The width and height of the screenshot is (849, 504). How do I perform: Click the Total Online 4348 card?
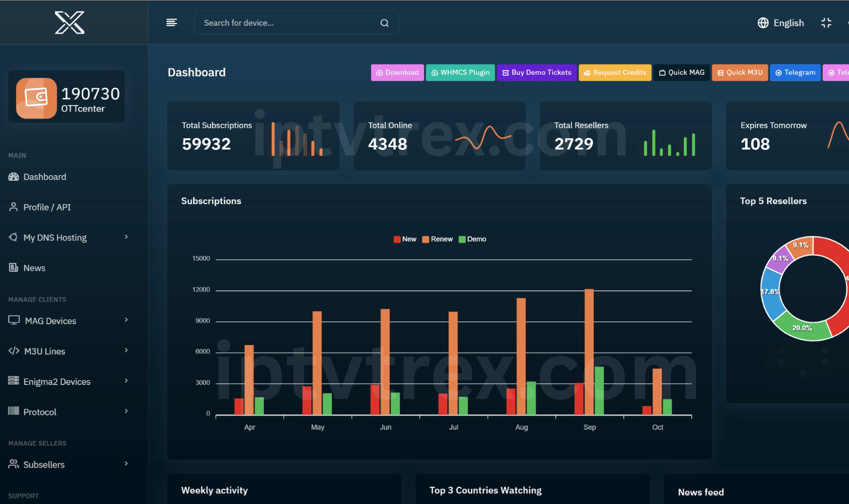tap(439, 136)
